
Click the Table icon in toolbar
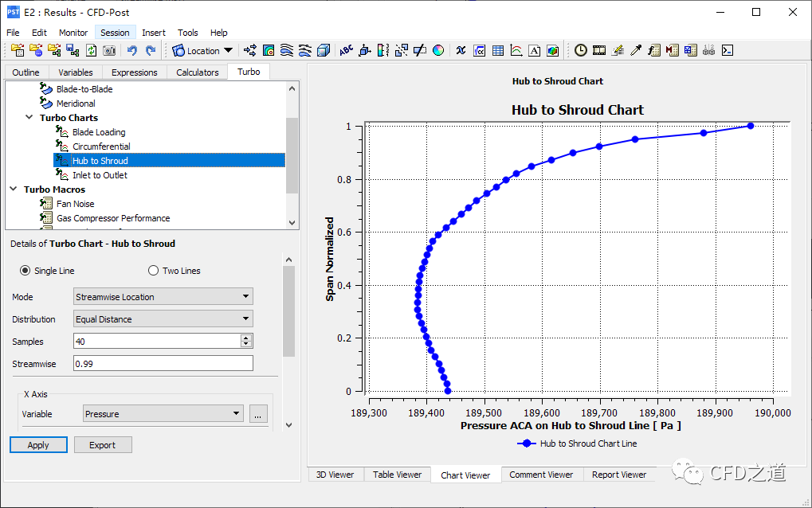click(x=498, y=50)
